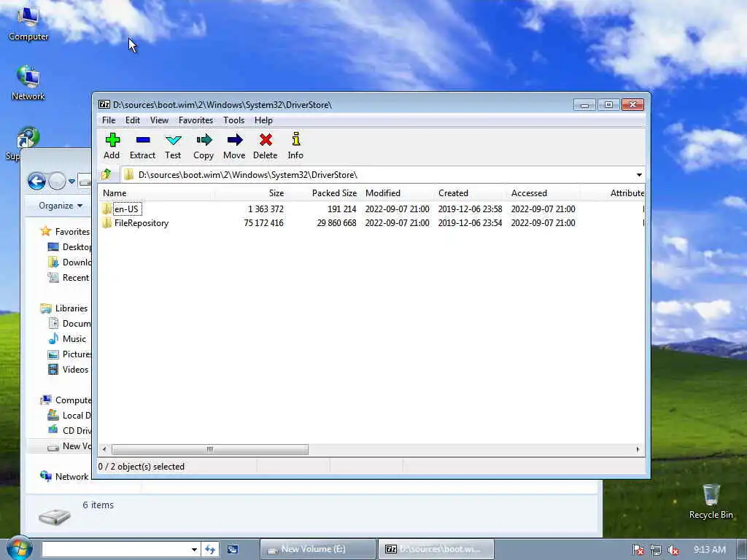Switch to New Volume (E:) taskbar button
747x560 pixels.
pyautogui.click(x=318, y=550)
